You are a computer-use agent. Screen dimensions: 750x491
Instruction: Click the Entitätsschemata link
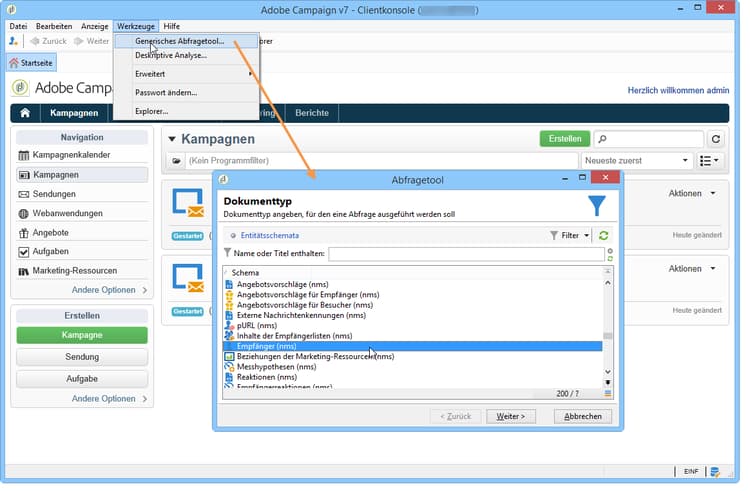click(x=270, y=235)
